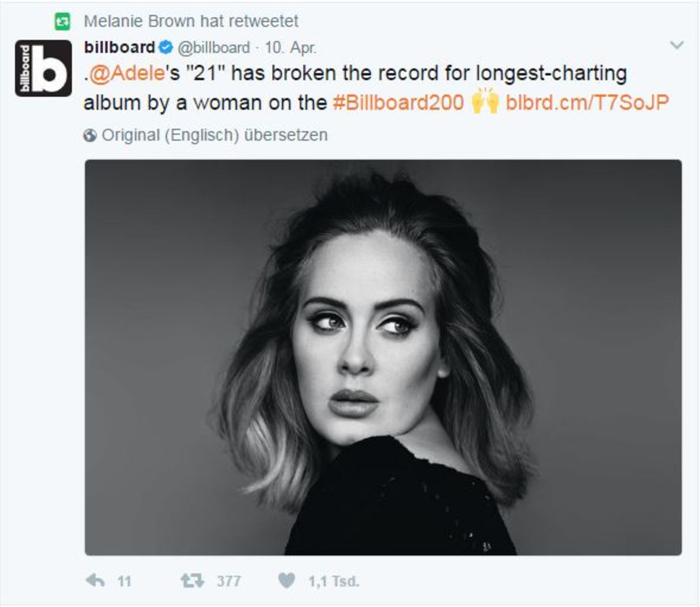Click the green retweet indicator icon
Screen dimensions: 700x607
click(x=62, y=22)
